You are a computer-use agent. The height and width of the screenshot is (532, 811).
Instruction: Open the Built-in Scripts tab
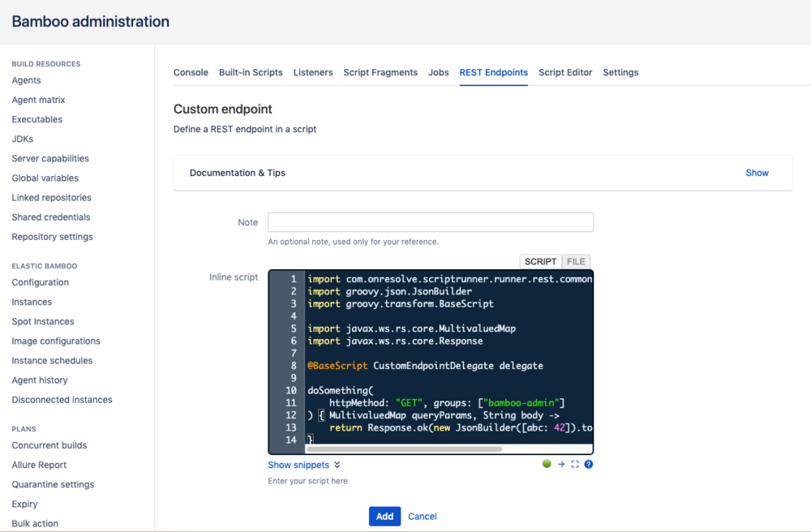(x=251, y=72)
